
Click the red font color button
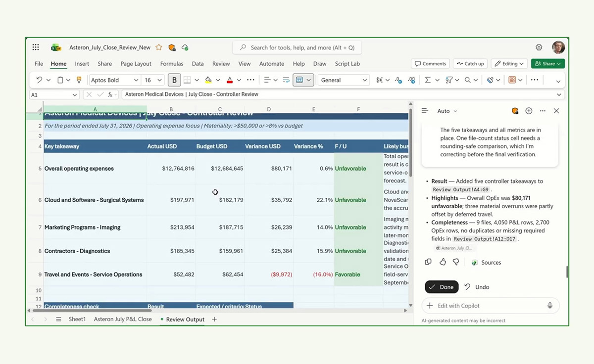[230, 80]
